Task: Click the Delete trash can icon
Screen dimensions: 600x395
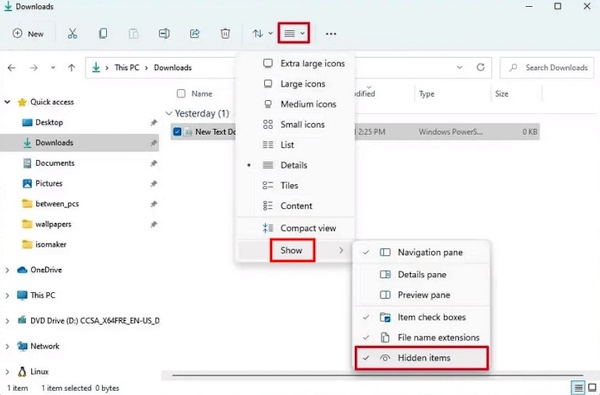Action: point(225,34)
